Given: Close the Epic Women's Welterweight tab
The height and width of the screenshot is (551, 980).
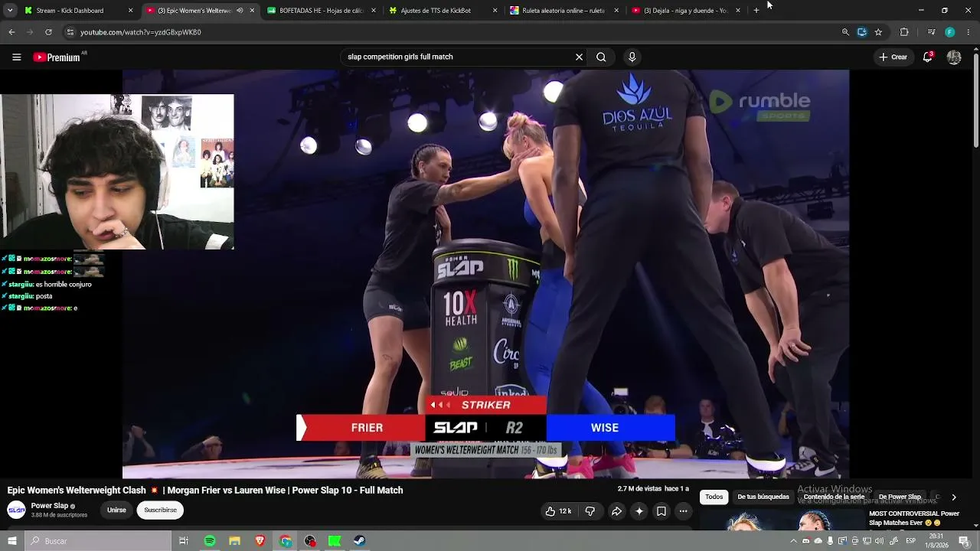Looking at the screenshot, I should (252, 11).
